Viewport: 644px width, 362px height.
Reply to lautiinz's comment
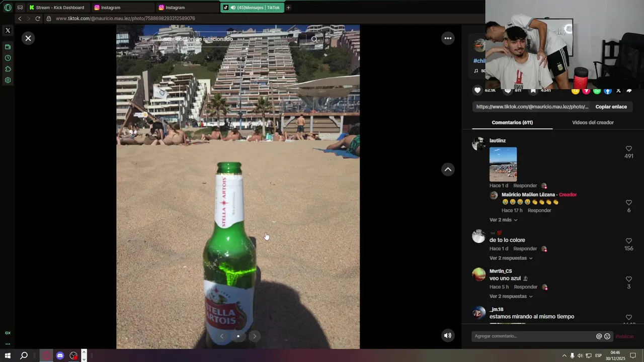(x=525, y=186)
